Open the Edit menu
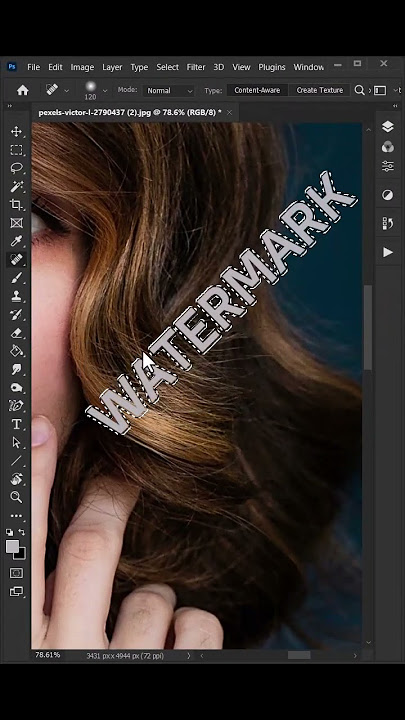Screen dimensions: 405x720 tap(55, 67)
